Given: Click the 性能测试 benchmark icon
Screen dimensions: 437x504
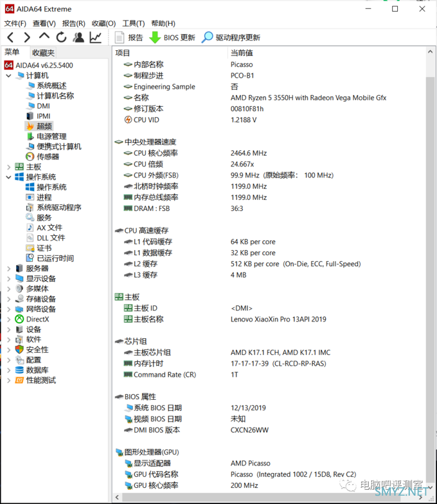Looking at the screenshot, I should click(x=19, y=381).
